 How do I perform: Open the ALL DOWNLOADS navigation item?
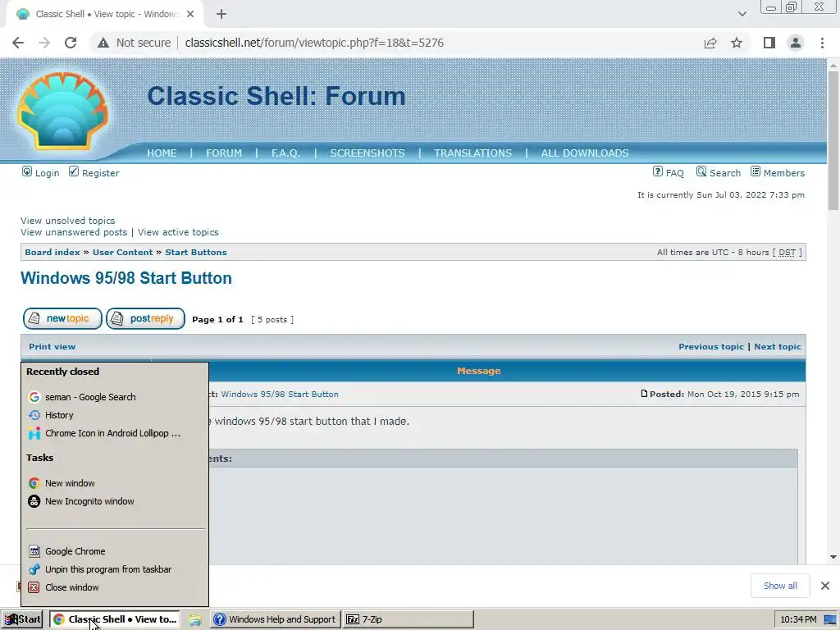(585, 153)
